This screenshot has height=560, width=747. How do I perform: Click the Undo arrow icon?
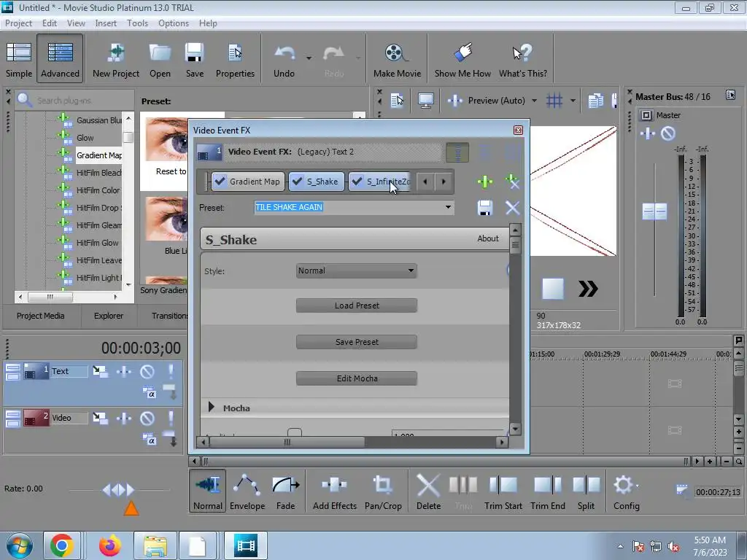(285, 53)
